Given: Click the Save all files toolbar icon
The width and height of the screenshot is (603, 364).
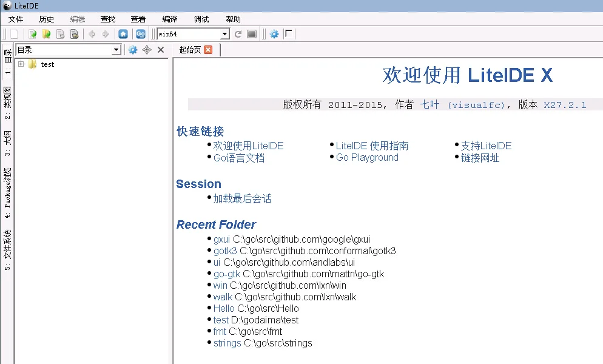Looking at the screenshot, I should tap(74, 34).
